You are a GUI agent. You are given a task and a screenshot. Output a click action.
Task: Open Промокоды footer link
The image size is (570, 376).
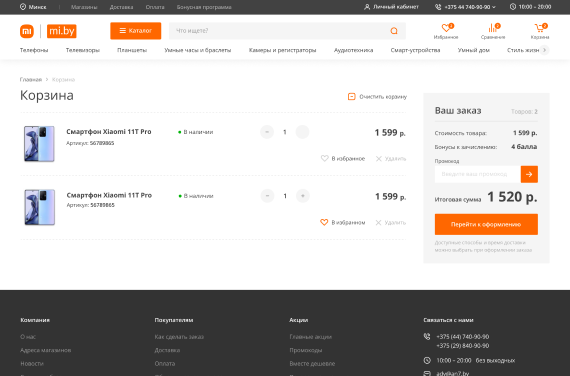tap(306, 350)
